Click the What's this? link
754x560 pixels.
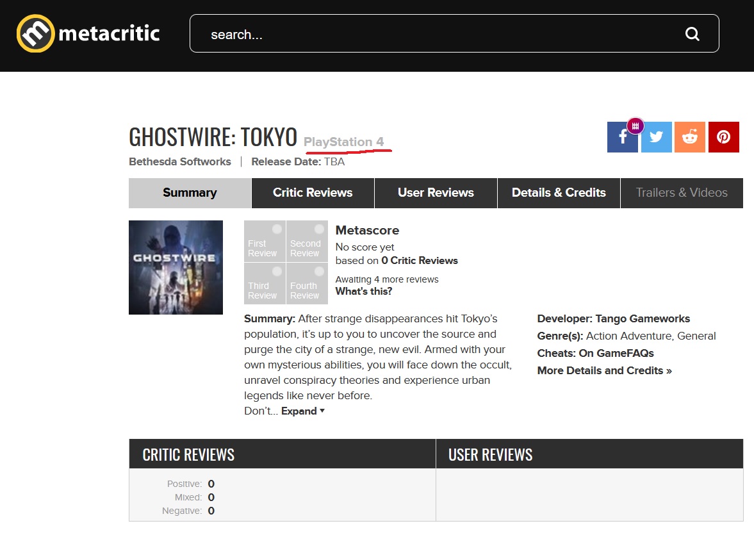tap(363, 291)
